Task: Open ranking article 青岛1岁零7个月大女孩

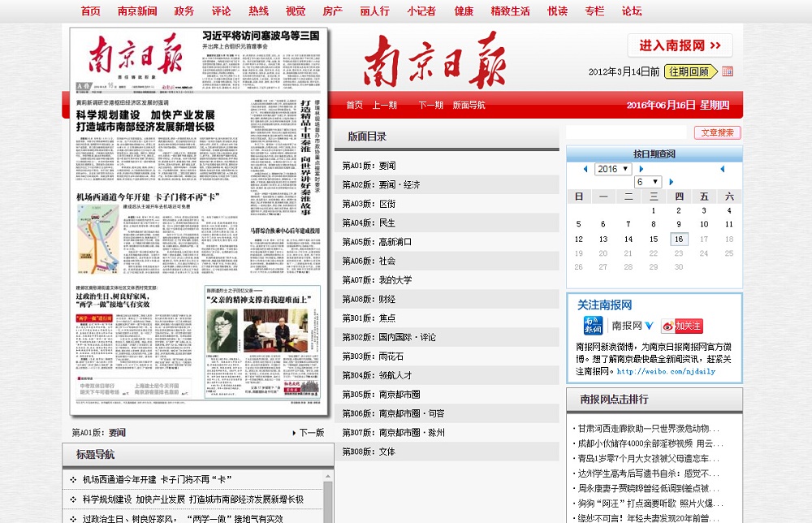Action: click(x=648, y=458)
